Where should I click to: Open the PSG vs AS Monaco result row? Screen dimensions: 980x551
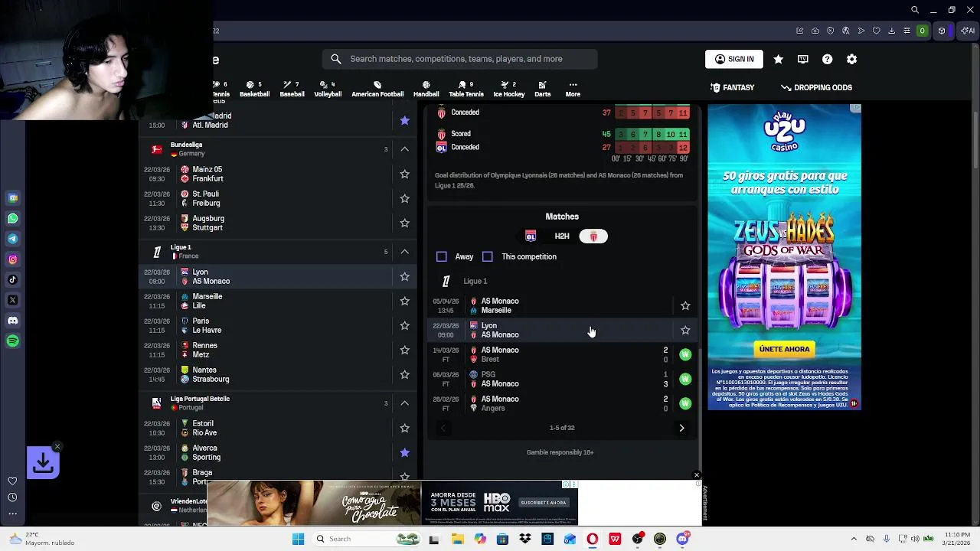tap(562, 379)
